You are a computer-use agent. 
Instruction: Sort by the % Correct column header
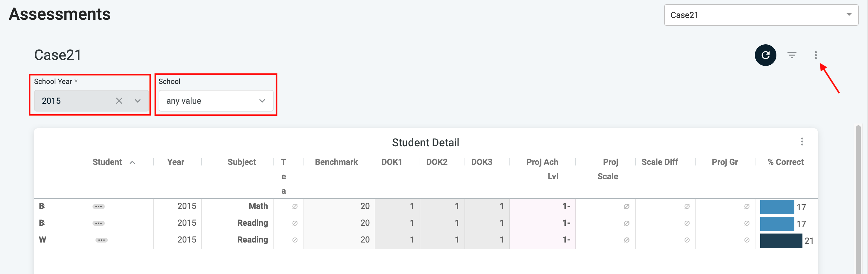785,162
